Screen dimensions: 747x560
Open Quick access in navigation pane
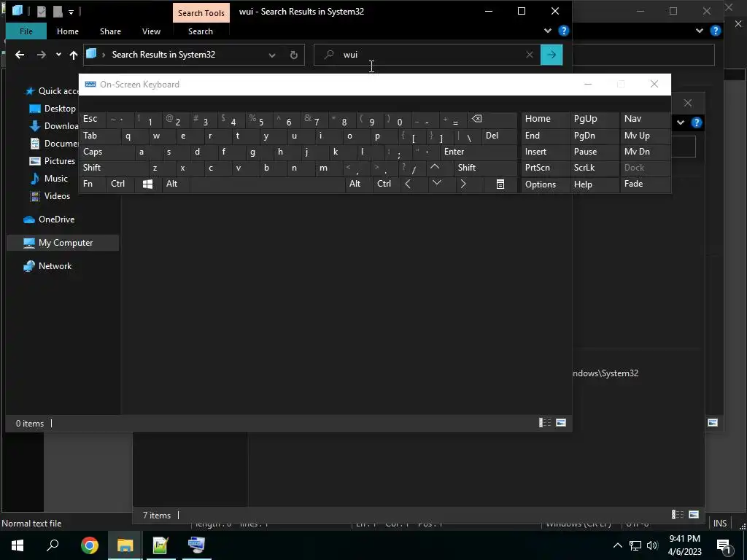tap(58, 91)
